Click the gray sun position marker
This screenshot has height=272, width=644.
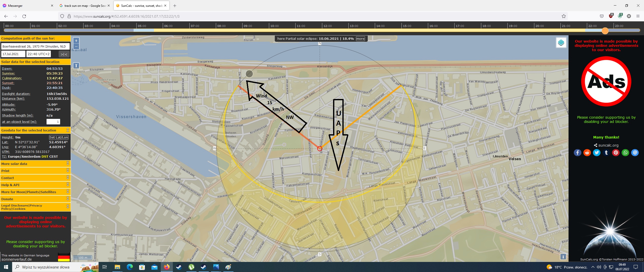tap(249, 74)
